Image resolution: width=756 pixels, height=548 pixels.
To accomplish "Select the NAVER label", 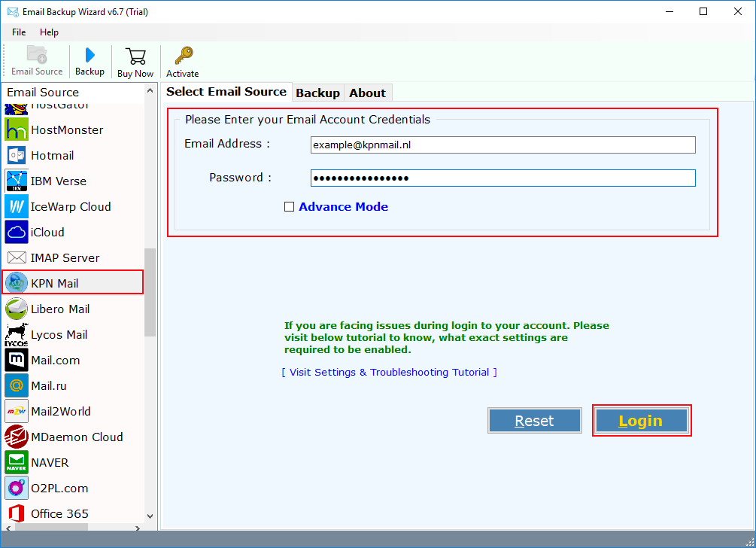I will [50, 463].
